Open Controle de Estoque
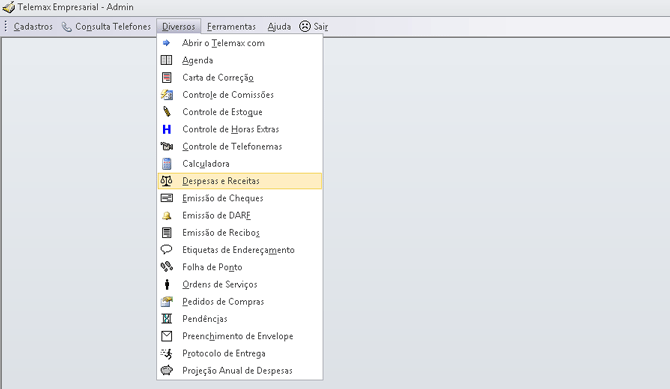The width and height of the screenshot is (670, 389). pyautogui.click(x=240, y=112)
